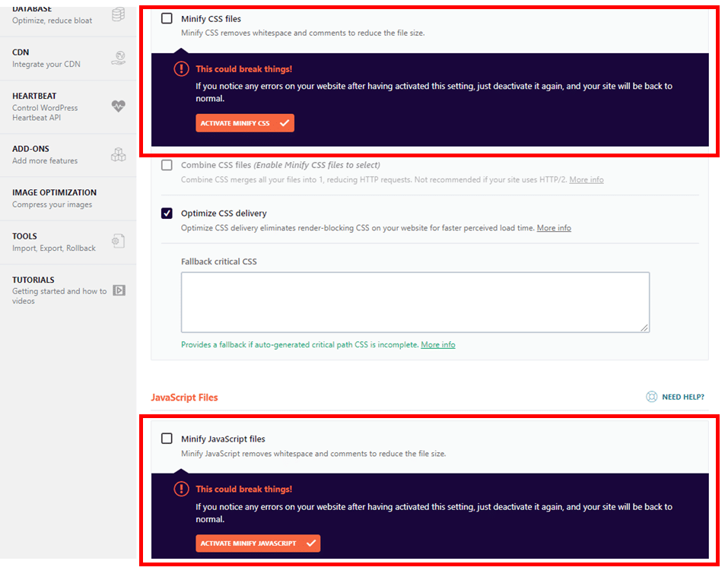
Task: Click into the Fallback critical CSS textarea
Action: coord(415,302)
